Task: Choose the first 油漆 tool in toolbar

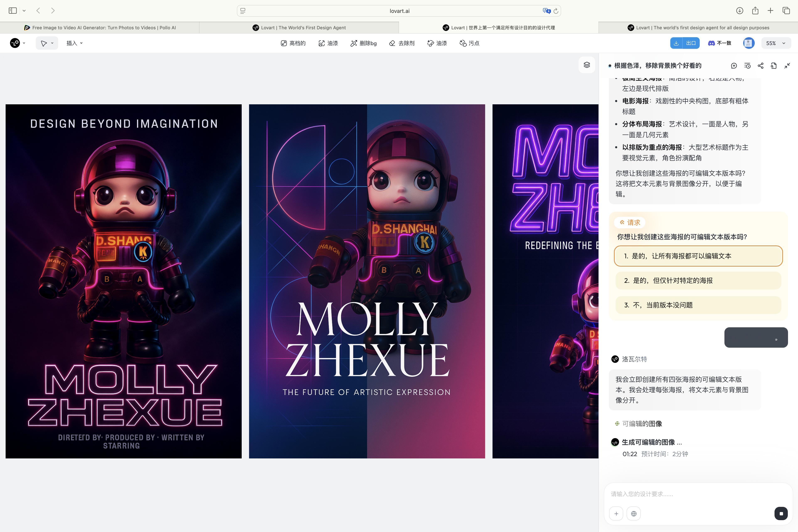Action: coord(328,43)
